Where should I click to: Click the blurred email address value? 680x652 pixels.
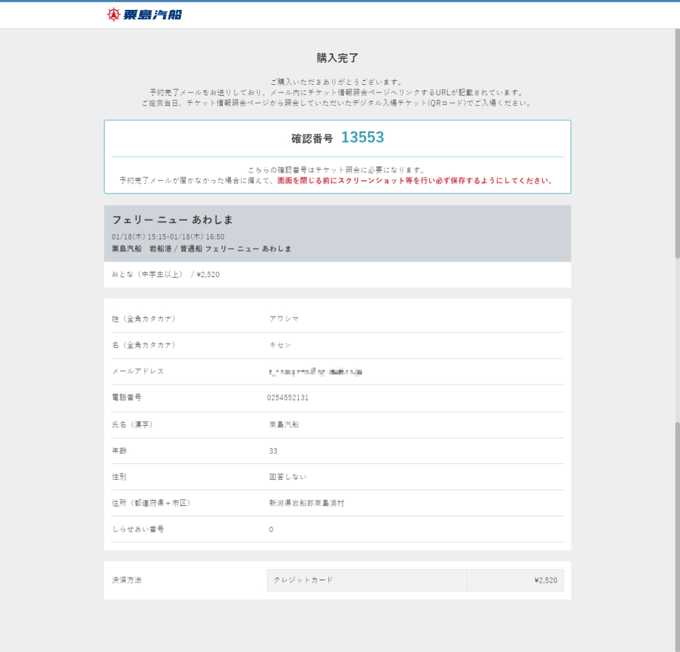tap(315, 372)
